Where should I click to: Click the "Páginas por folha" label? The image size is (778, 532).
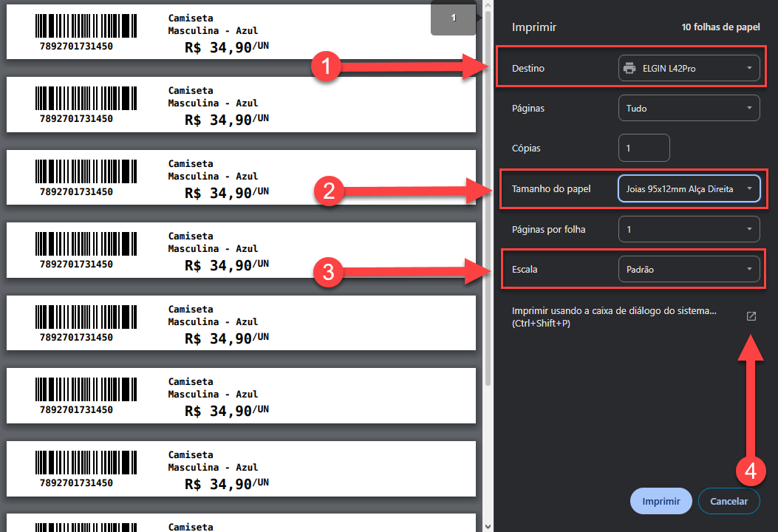pos(549,229)
